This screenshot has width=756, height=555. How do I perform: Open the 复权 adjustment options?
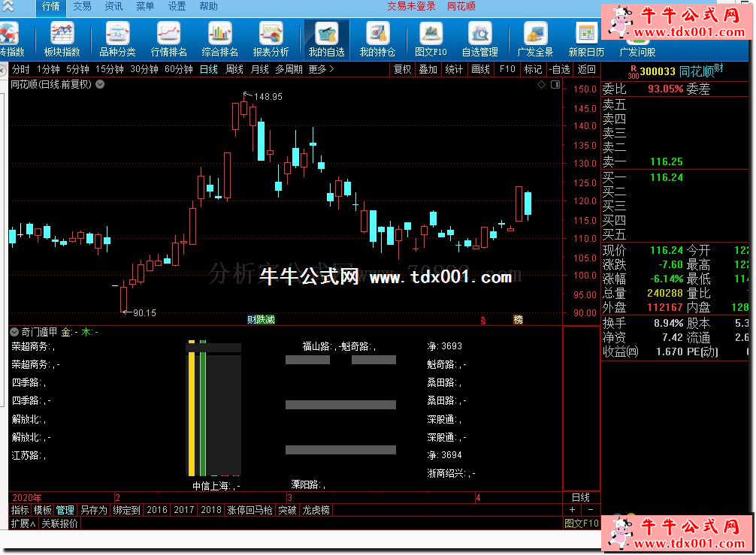[403, 69]
